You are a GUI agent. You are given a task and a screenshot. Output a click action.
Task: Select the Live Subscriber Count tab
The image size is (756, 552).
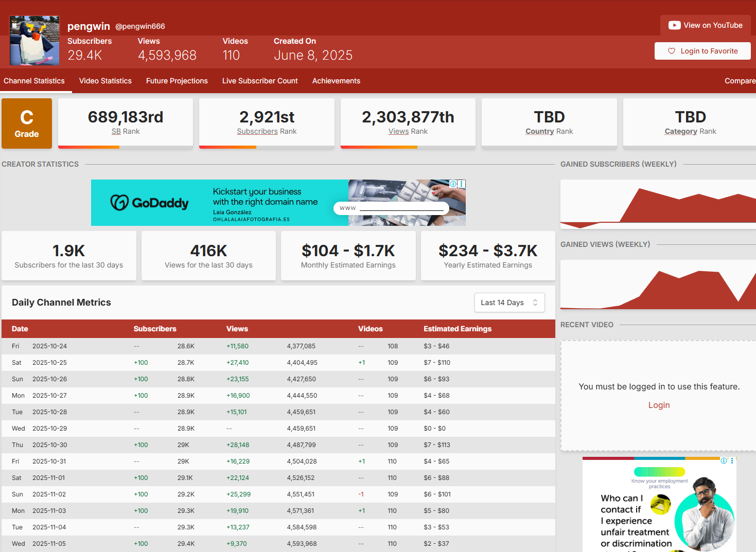click(260, 81)
